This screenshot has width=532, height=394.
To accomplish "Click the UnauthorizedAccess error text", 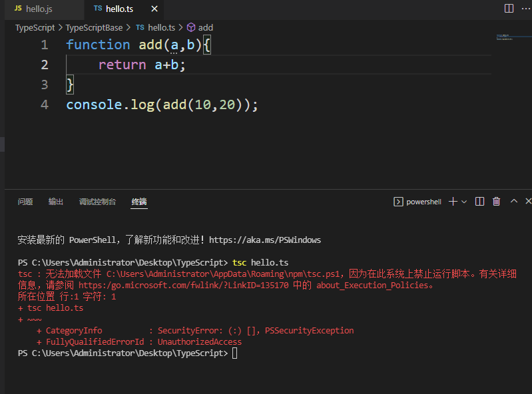I will 200,342.
